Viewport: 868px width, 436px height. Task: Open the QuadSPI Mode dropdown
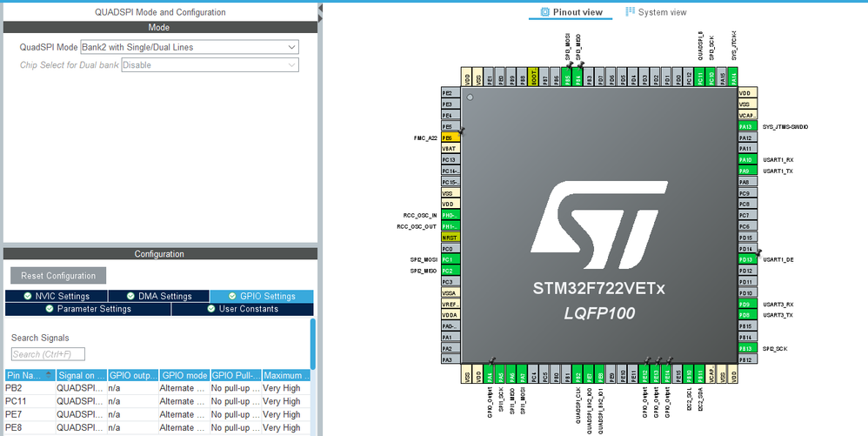190,47
